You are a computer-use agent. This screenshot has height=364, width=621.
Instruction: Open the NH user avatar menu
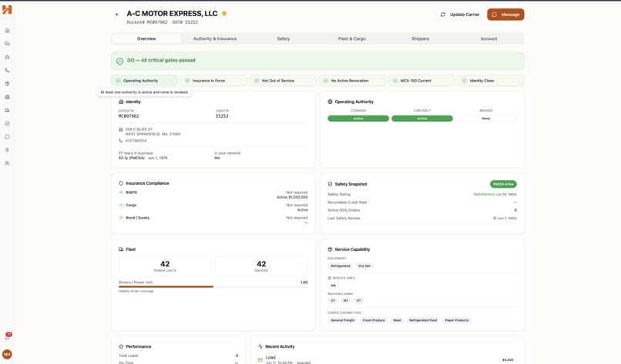7,354
